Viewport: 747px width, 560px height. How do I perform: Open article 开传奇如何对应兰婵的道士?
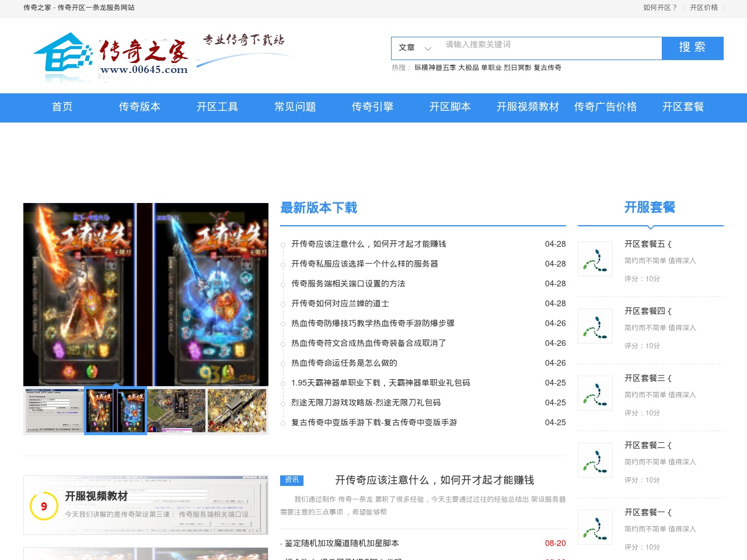point(340,304)
